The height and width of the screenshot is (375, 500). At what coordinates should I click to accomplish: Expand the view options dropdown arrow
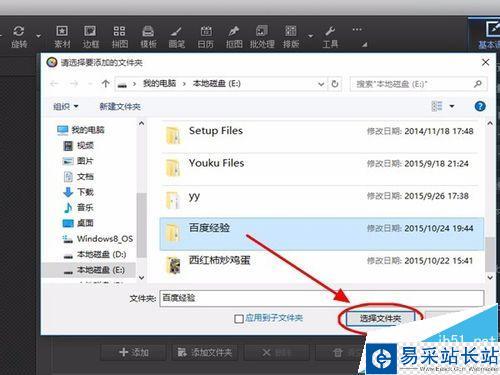coord(452,106)
